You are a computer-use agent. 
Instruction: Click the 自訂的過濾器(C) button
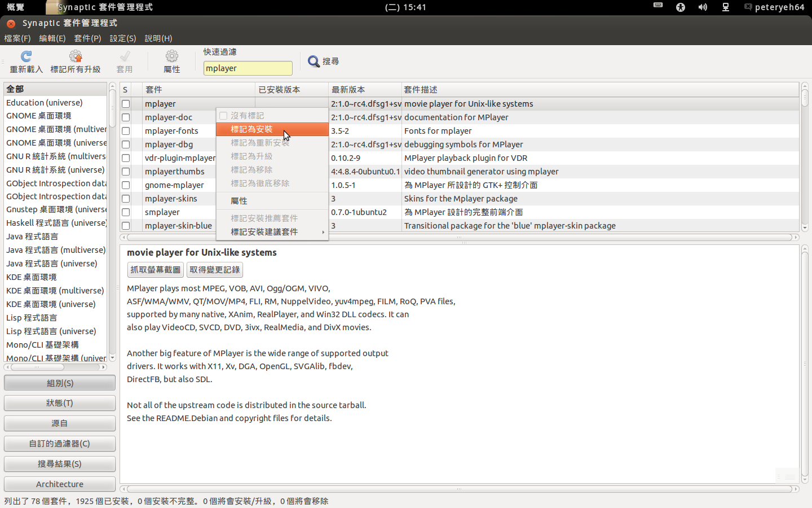click(60, 444)
